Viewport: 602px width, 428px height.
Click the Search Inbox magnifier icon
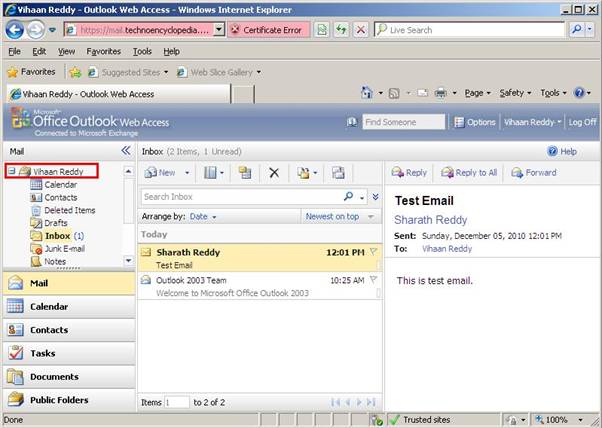[348, 197]
